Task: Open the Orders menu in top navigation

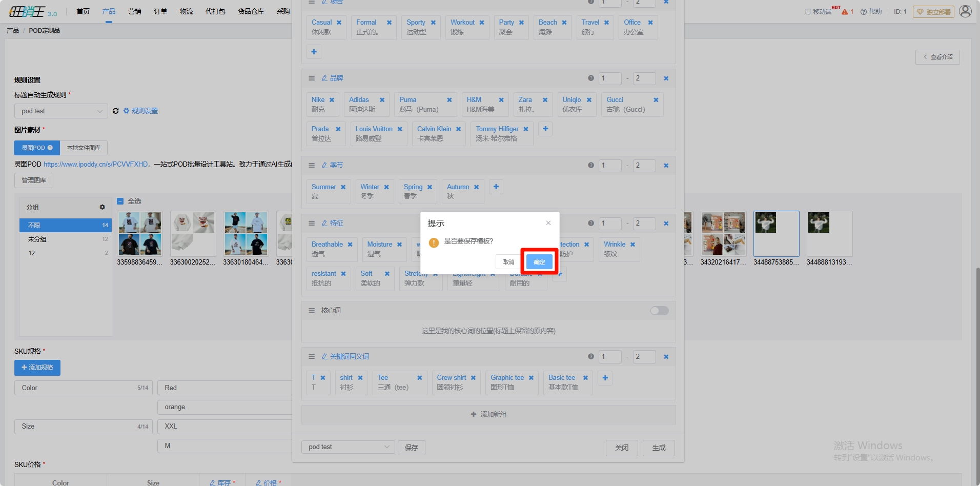Action: point(160,11)
